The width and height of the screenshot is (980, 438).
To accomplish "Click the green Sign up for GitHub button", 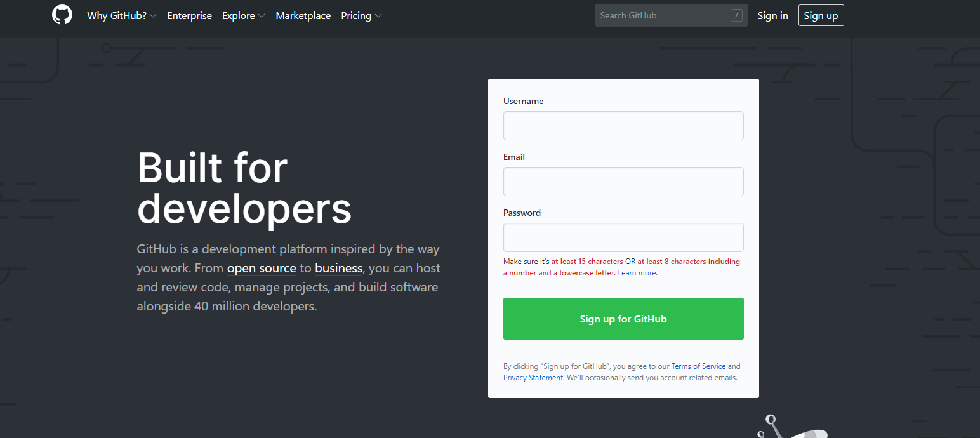I will tap(623, 319).
